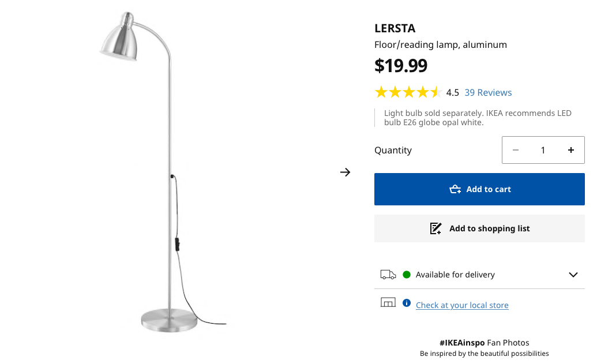The image size is (597, 364).
Task: Click the blue info icon
Action: click(x=407, y=303)
